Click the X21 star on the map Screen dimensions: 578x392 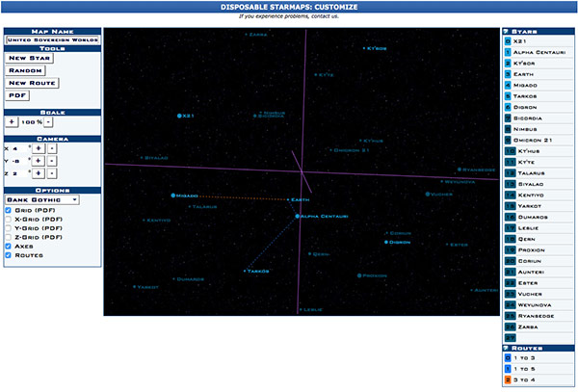pyautogui.click(x=179, y=116)
